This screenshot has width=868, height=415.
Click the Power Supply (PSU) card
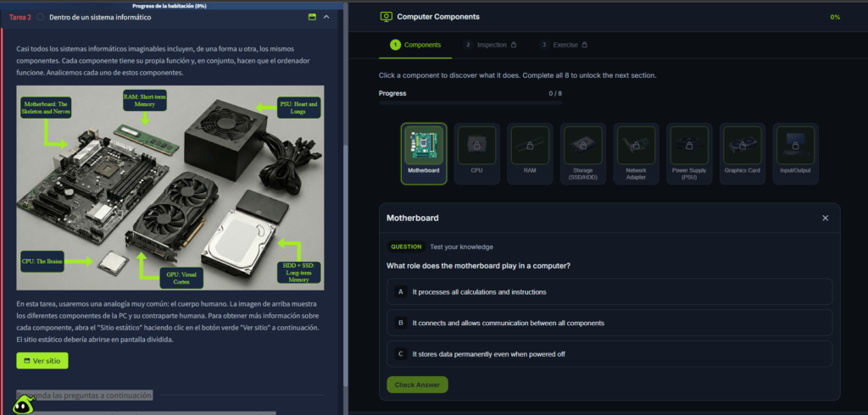[688, 152]
